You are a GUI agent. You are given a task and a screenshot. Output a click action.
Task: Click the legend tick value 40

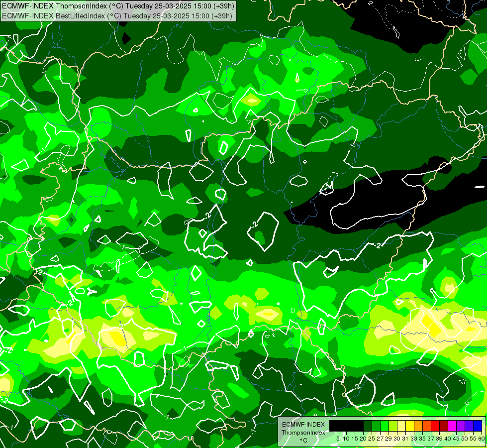448,439
